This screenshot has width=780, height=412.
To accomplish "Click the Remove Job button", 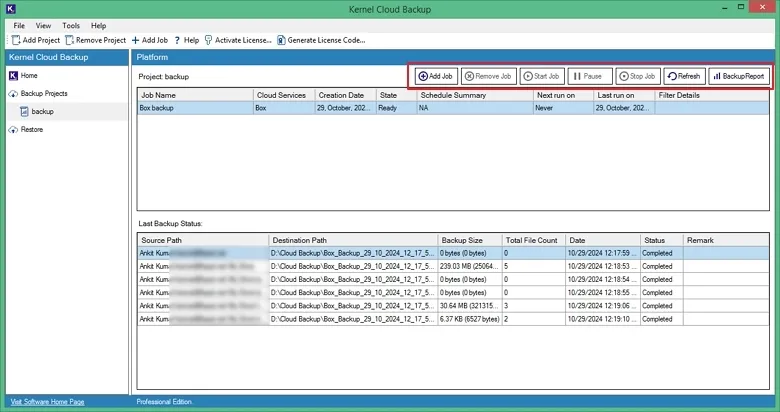I will tap(489, 76).
